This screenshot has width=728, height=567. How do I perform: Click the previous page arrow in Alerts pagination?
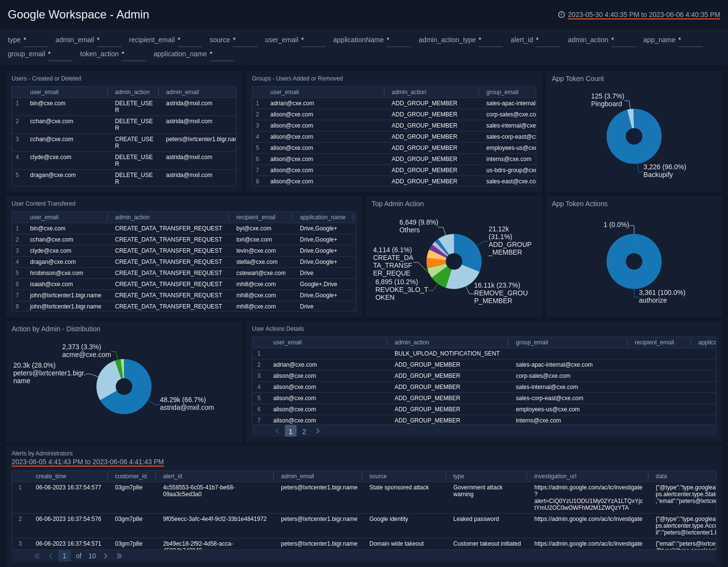tap(50, 556)
